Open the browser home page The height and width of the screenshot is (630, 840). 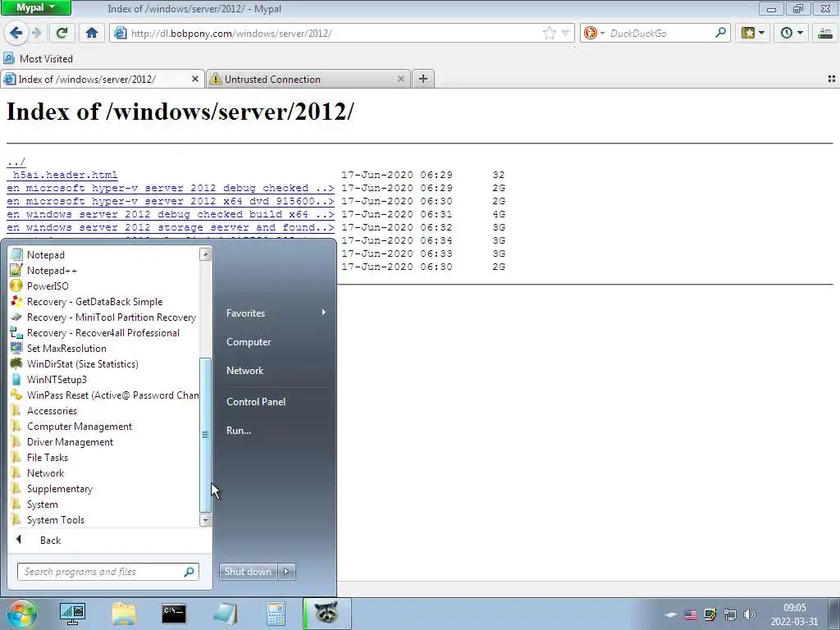pos(92,33)
